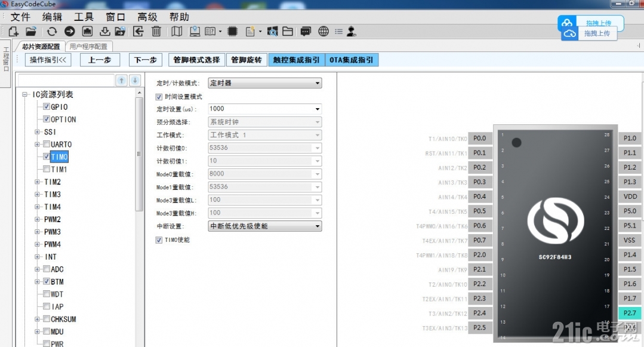Click the highlighted P2.7 pin on chip

[630, 313]
